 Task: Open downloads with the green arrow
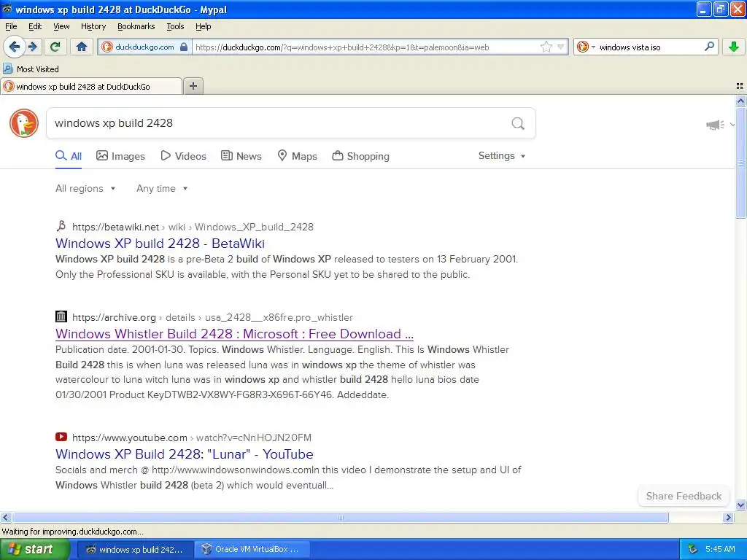click(x=734, y=47)
